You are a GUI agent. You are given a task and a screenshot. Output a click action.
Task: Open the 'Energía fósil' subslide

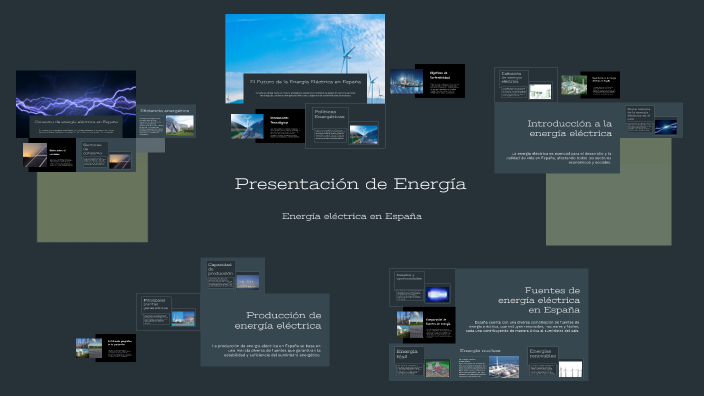click(422, 362)
